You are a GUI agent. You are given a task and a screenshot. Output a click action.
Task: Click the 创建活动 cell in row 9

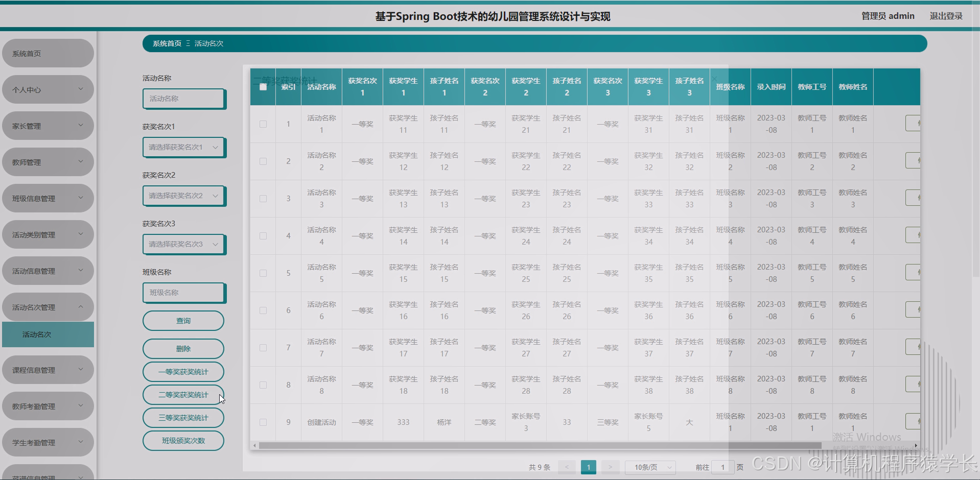tap(321, 422)
